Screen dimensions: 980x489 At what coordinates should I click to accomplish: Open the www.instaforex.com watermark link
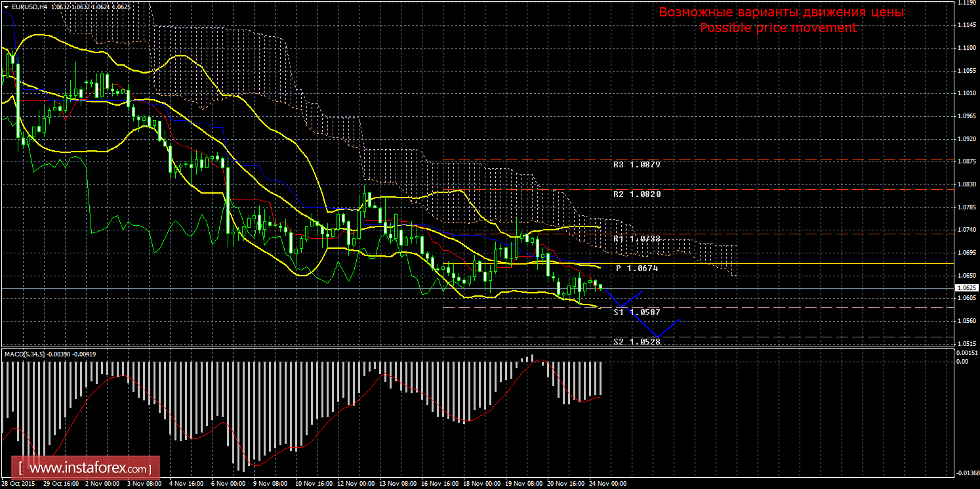[x=89, y=469]
